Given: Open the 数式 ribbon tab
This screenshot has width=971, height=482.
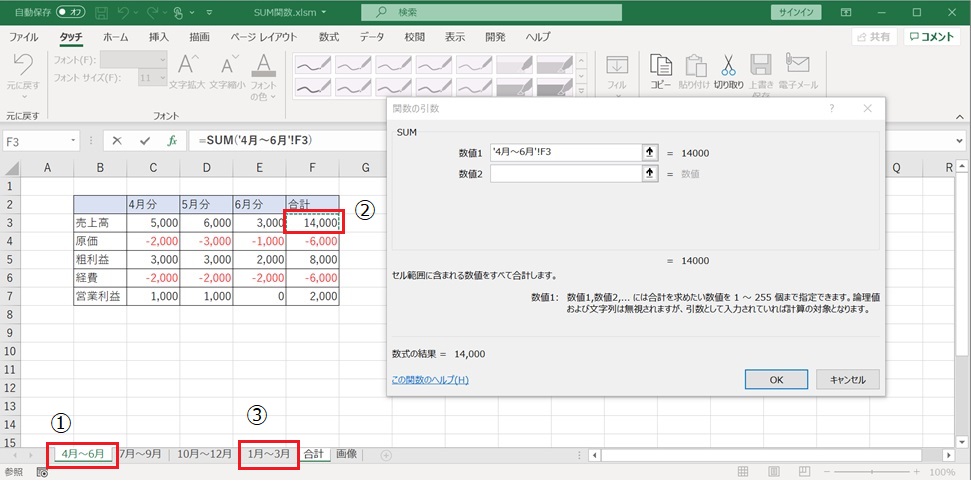Looking at the screenshot, I should click(329, 37).
